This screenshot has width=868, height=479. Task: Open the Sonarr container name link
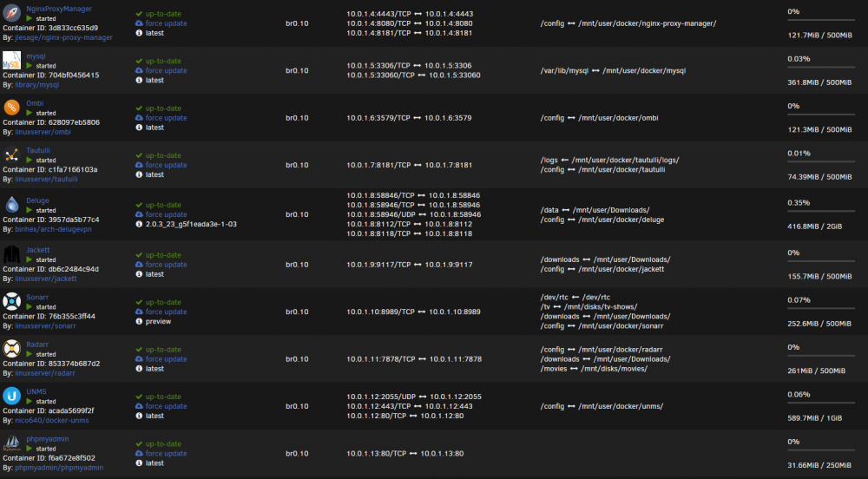coord(37,297)
